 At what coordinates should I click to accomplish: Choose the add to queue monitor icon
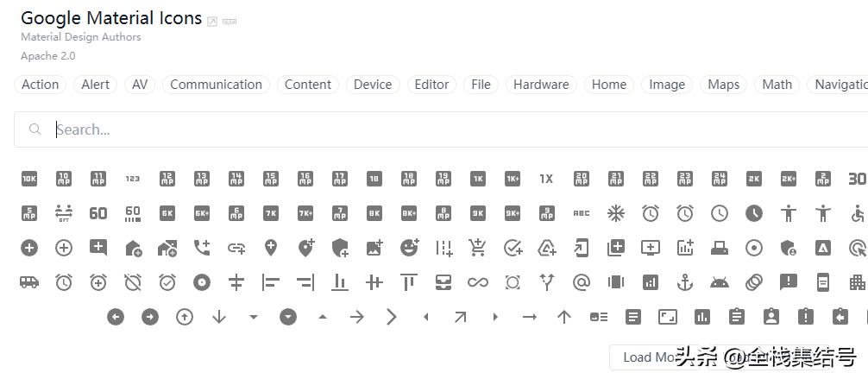point(651,248)
